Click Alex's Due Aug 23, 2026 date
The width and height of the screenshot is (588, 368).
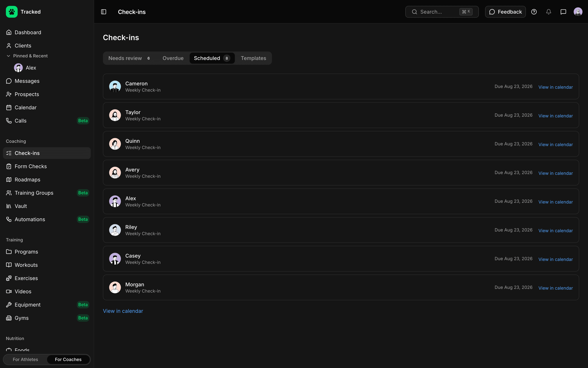513,201
